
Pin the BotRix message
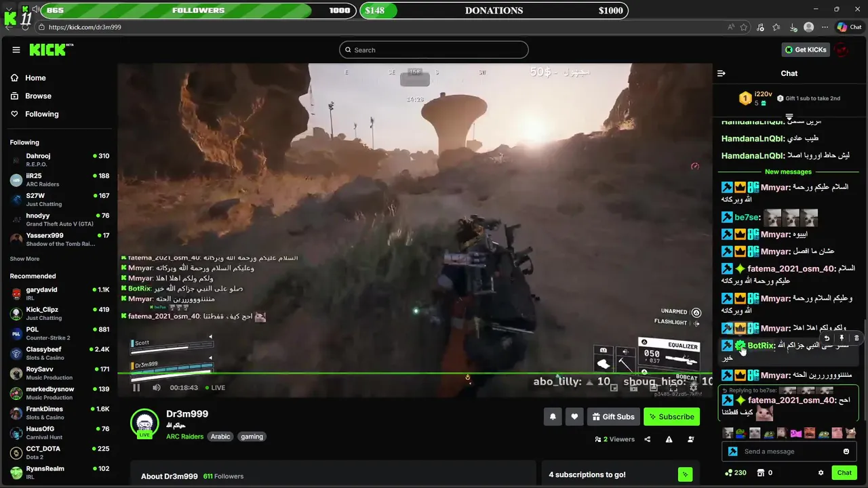tap(842, 338)
